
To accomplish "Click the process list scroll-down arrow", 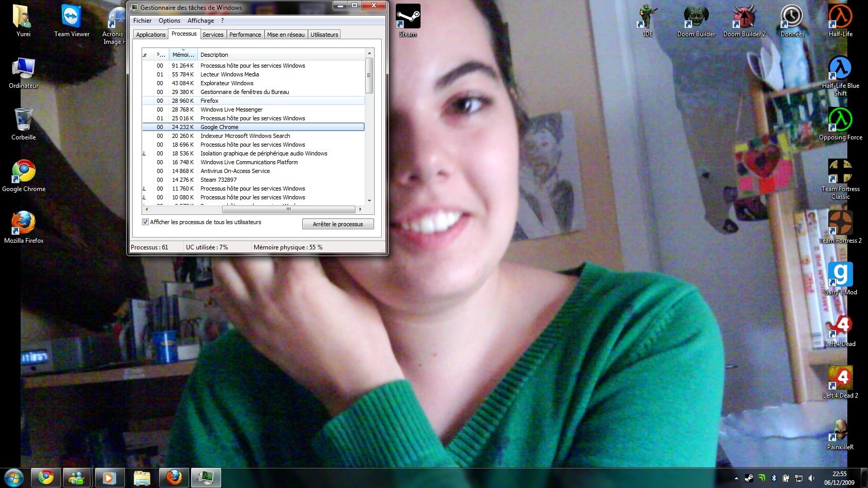I will [x=369, y=200].
